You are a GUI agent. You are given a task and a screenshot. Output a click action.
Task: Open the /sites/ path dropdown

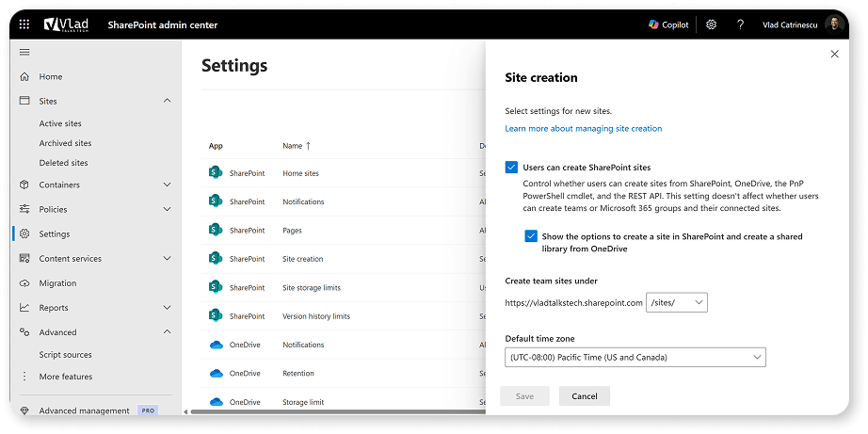(x=677, y=303)
